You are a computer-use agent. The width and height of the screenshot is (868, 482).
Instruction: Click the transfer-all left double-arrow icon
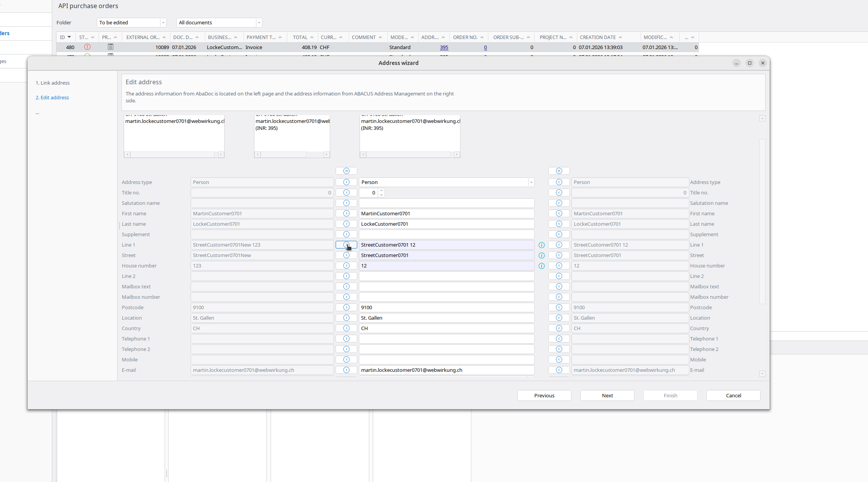(x=559, y=170)
